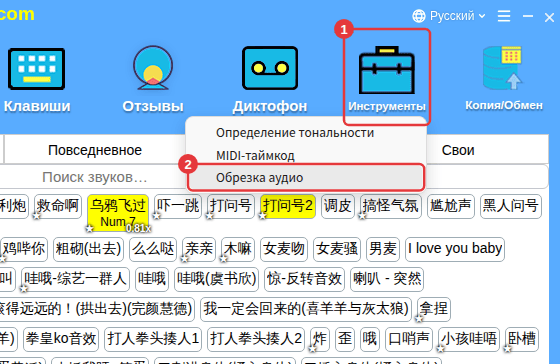
Task: Open the Отзывы feedback icon
Action: pyautogui.click(x=153, y=68)
